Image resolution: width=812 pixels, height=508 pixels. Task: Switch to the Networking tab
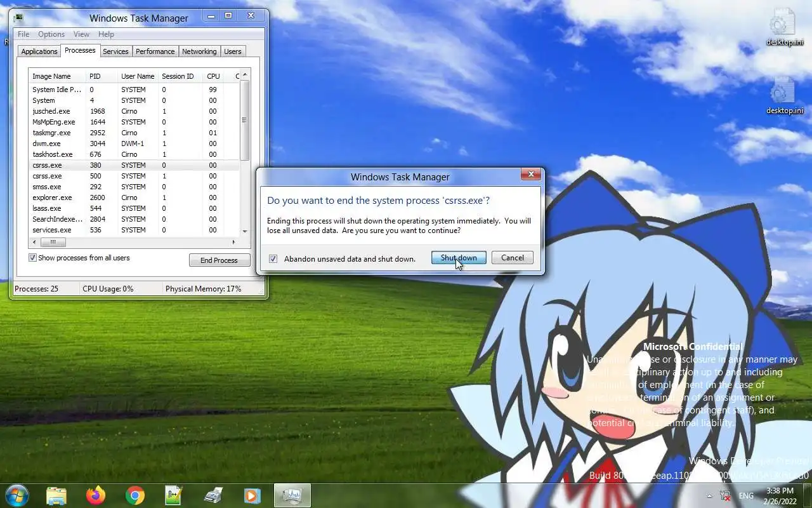point(199,51)
